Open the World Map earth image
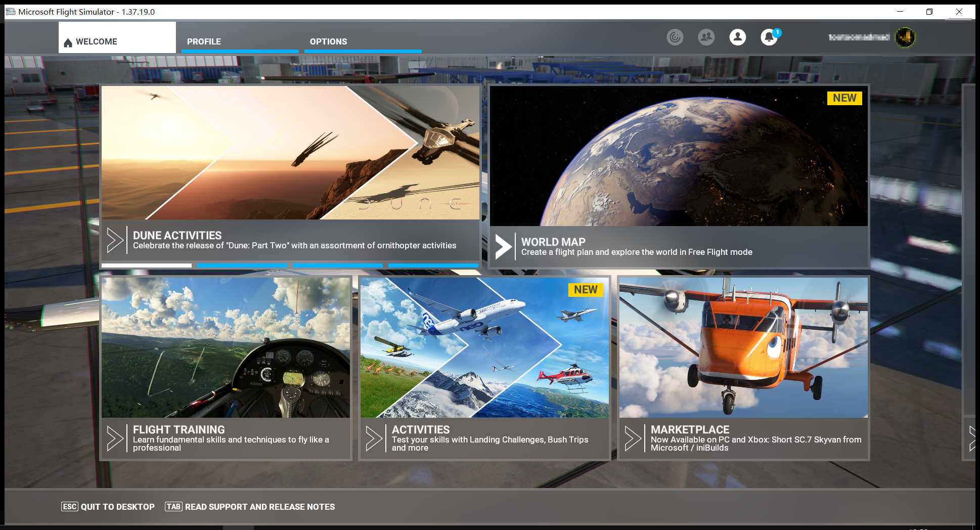The width and height of the screenshot is (980, 530). pyautogui.click(x=679, y=156)
